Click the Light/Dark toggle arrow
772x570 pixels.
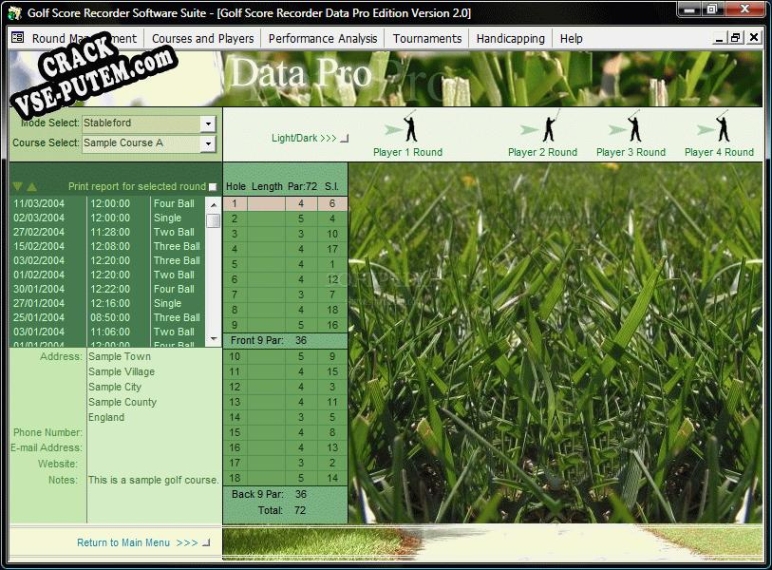[x=344, y=138]
